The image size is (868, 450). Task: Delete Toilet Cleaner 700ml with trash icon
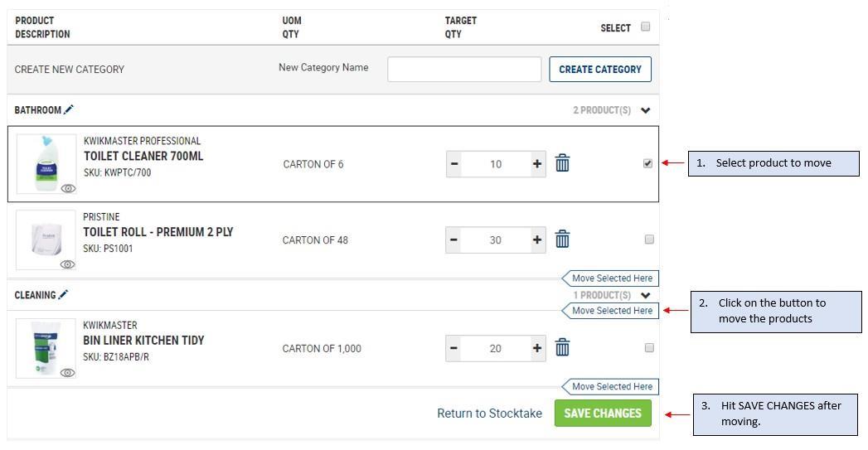562,163
